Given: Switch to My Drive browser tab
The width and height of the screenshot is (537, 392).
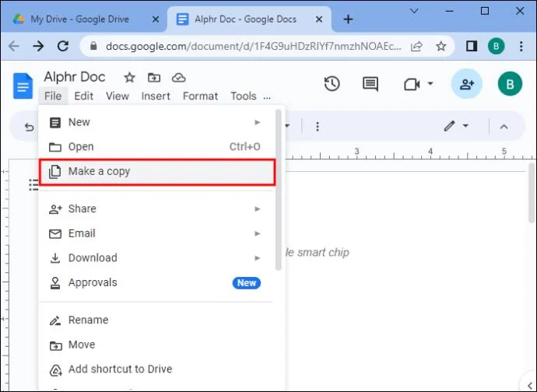Looking at the screenshot, I should pyautogui.click(x=84, y=19).
